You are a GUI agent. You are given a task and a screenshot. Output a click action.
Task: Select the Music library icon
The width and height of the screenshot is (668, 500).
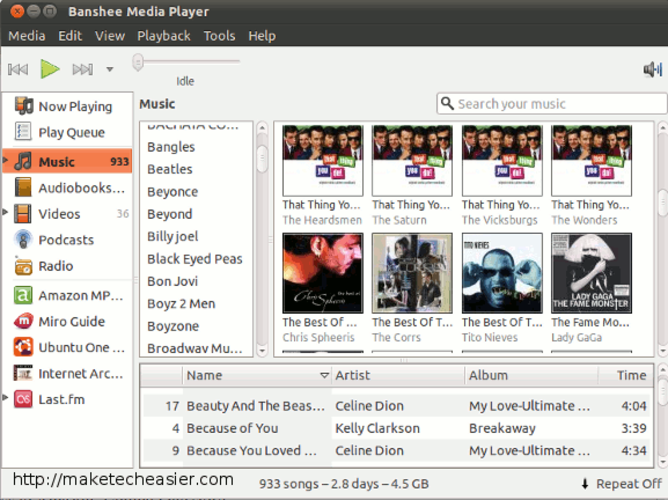click(23, 161)
